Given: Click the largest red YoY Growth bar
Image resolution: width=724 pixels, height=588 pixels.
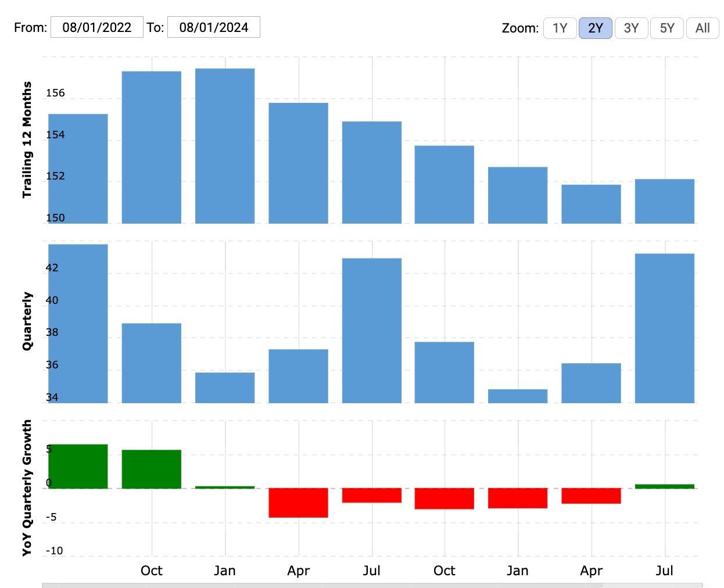Looking at the screenshot, I should pos(298,503).
